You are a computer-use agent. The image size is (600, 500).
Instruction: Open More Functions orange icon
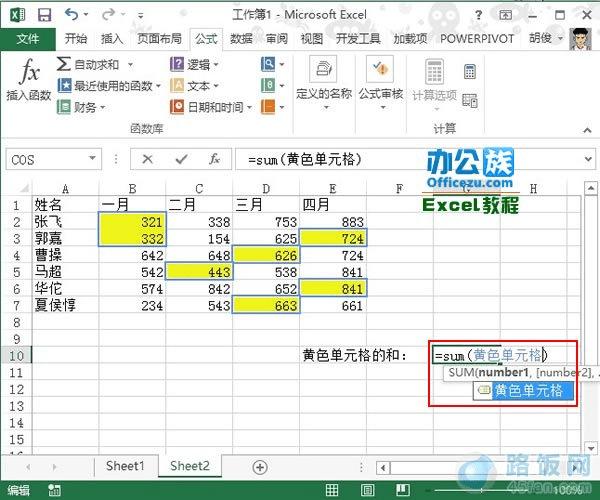(x=268, y=107)
